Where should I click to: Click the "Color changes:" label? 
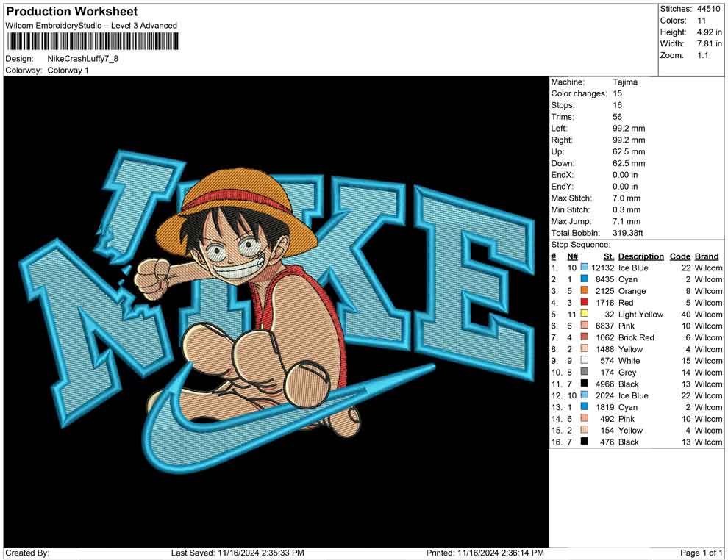[579, 94]
